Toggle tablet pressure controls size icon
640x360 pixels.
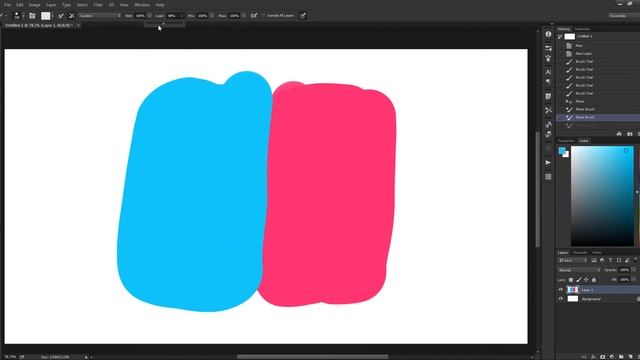click(x=303, y=16)
